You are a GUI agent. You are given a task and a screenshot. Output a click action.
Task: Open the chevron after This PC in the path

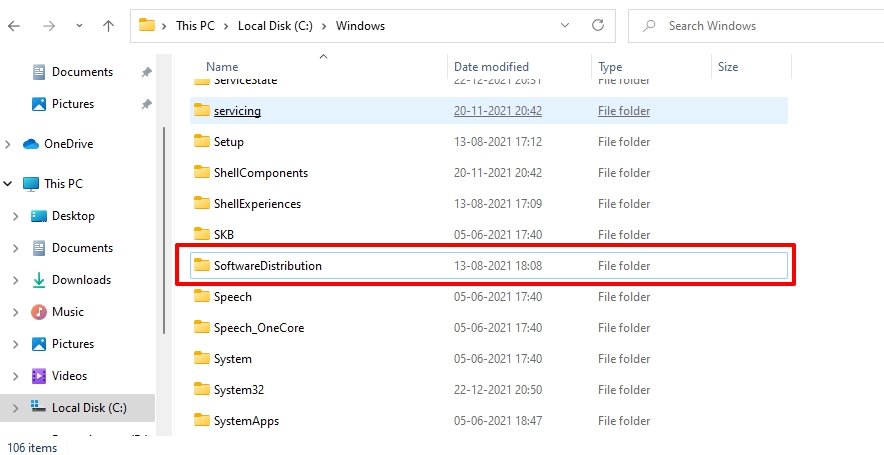pyautogui.click(x=226, y=26)
